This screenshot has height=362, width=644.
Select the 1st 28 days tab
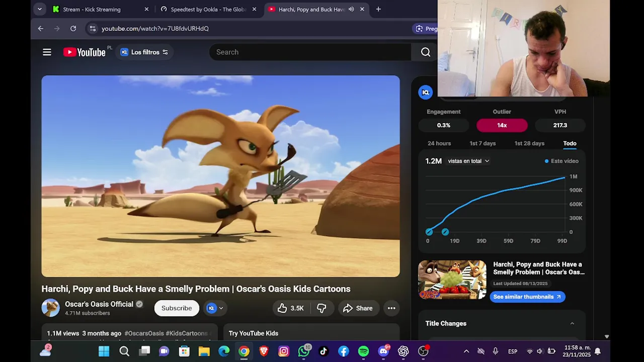click(529, 143)
